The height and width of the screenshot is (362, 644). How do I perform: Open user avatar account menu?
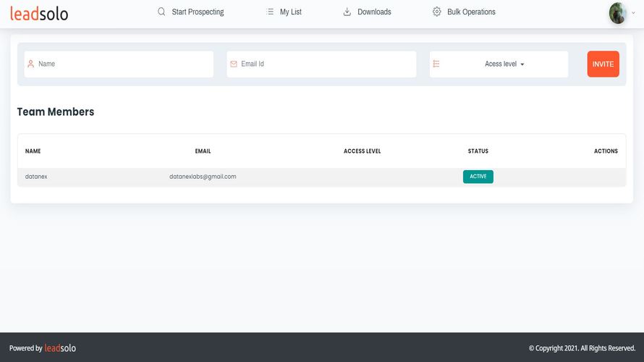point(617,13)
